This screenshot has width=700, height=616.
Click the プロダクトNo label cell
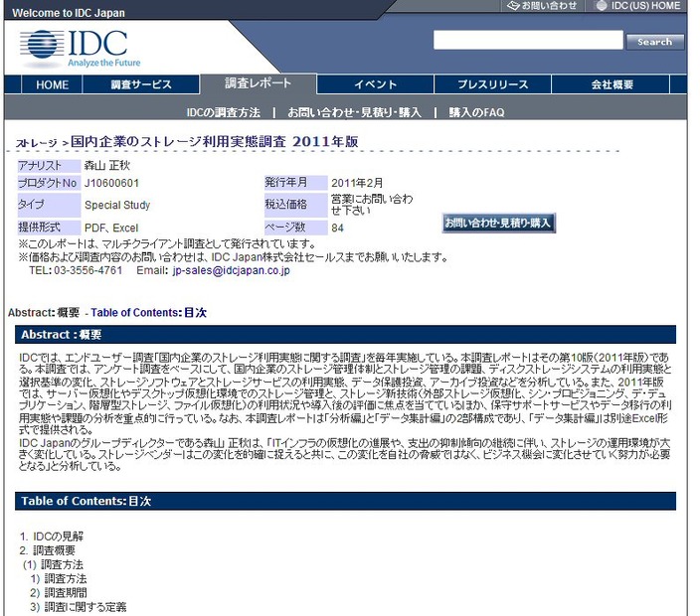point(49,183)
